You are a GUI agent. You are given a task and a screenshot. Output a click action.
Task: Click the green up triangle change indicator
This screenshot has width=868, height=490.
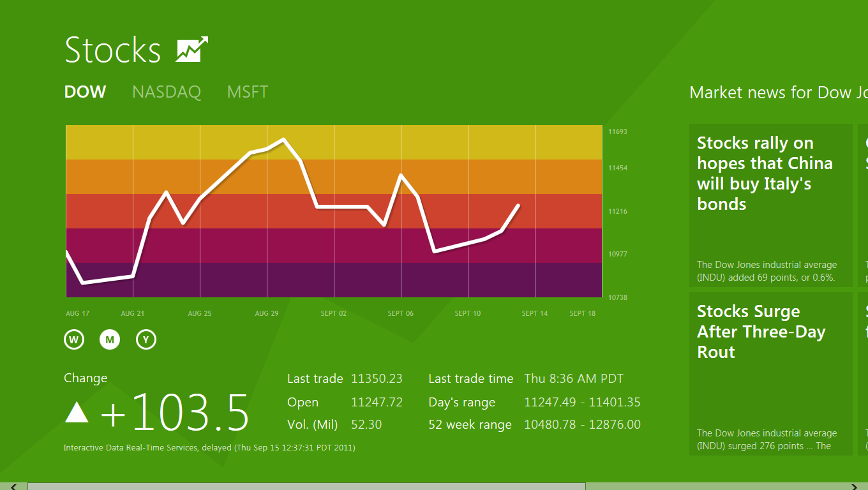[77, 412]
